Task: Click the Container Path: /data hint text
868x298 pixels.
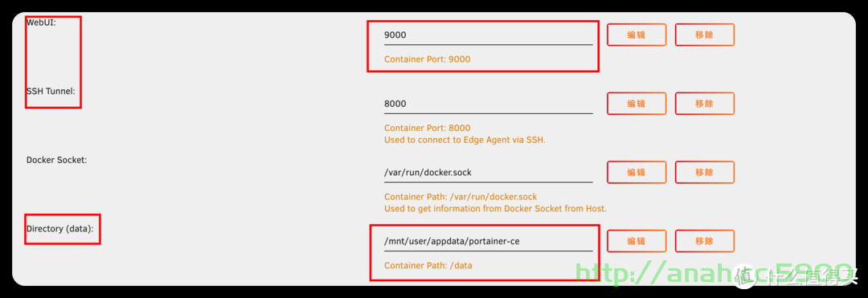Action: [x=428, y=265]
